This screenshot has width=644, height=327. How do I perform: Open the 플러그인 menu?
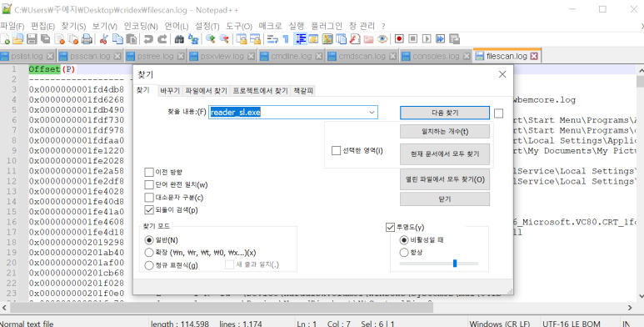pos(326,26)
